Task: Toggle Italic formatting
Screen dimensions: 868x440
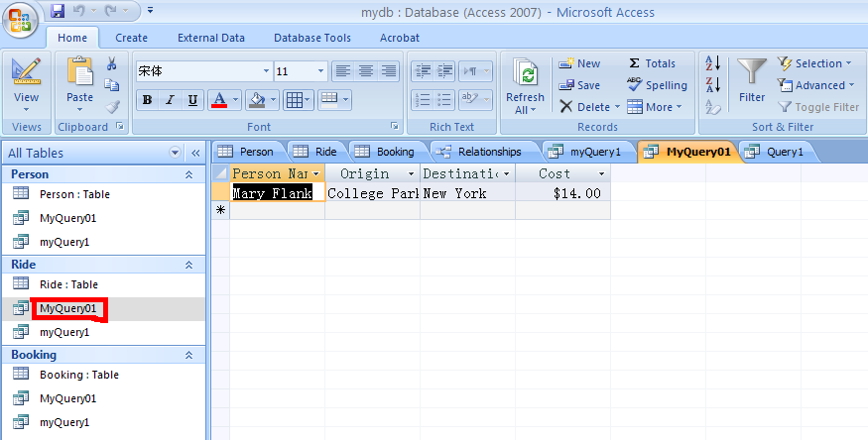Action: [x=170, y=100]
